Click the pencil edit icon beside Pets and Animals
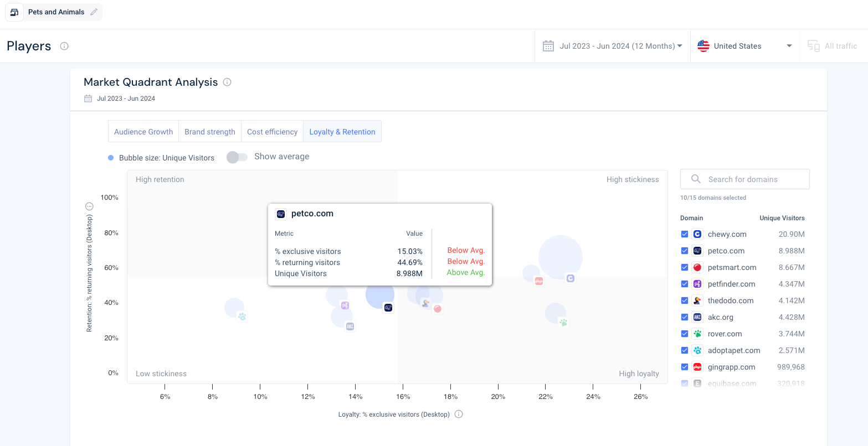This screenshot has width=868, height=446. coord(94,12)
